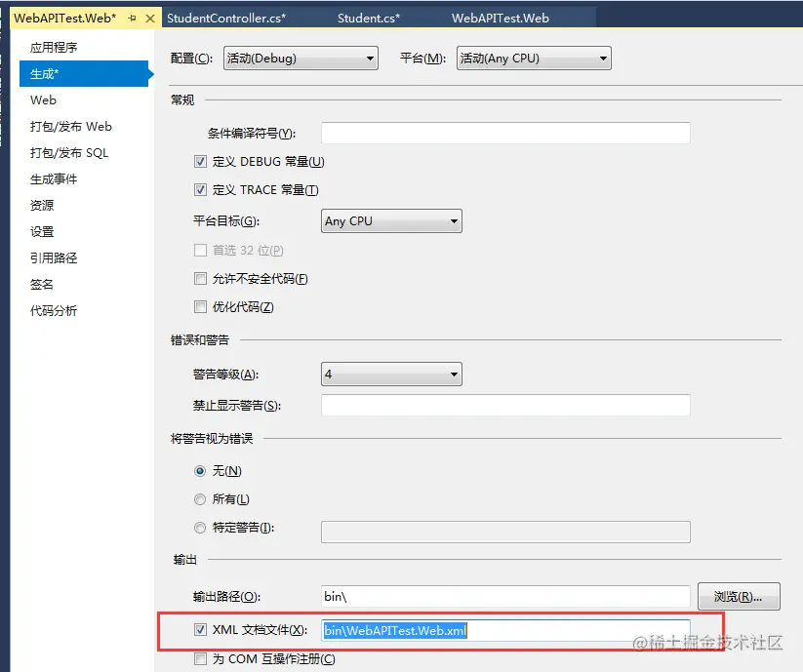This screenshot has height=672, width=803.
Task: Open the second WebAPITest.Web tab
Action: coord(500,18)
